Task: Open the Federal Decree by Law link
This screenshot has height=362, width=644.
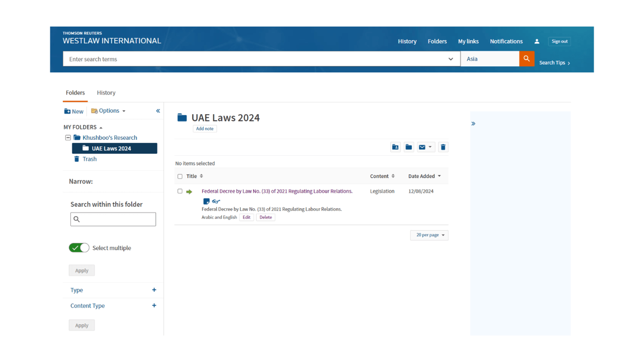Action: coord(277,192)
